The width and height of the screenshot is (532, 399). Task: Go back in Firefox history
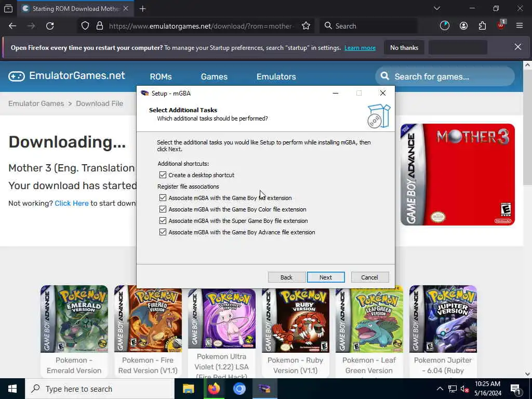12,26
